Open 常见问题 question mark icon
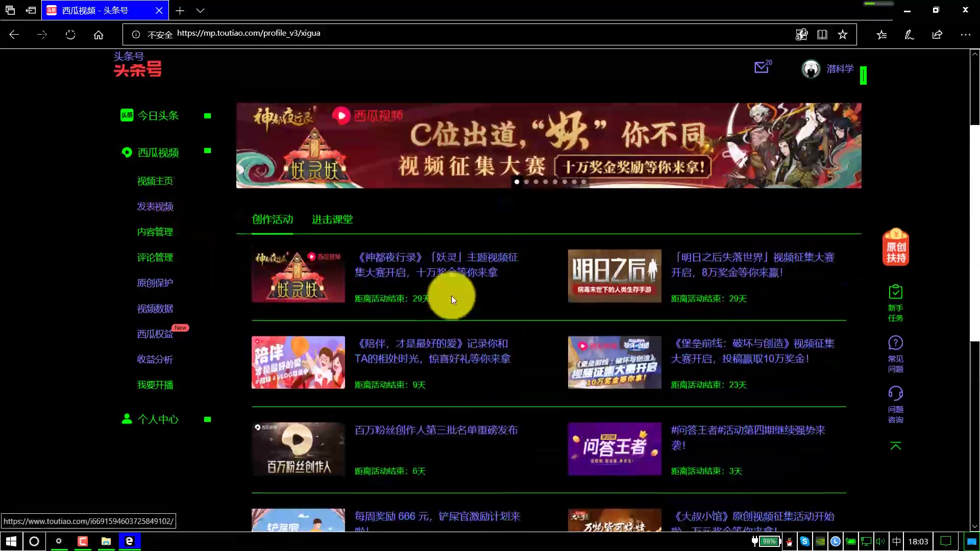Screen dimensions: 980x551 pos(895,343)
